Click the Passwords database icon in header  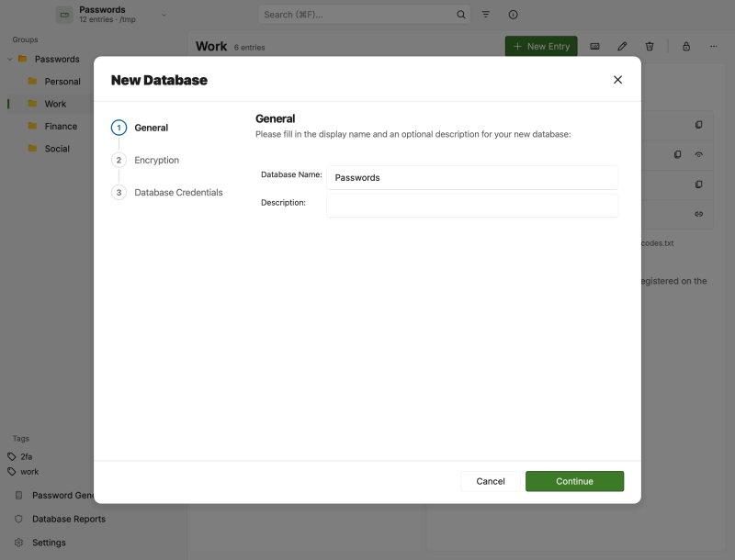pos(64,15)
